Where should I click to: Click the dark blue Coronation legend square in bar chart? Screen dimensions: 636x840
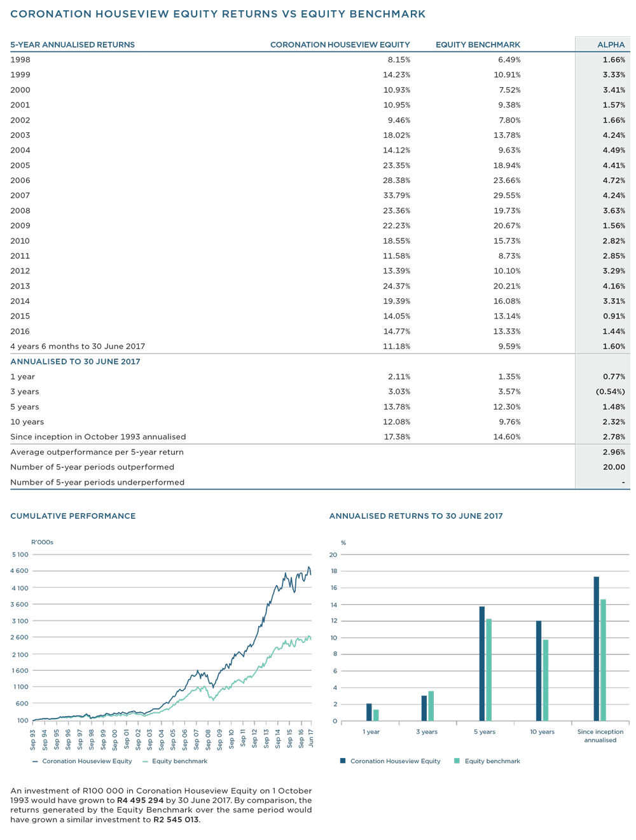pyautogui.click(x=343, y=761)
